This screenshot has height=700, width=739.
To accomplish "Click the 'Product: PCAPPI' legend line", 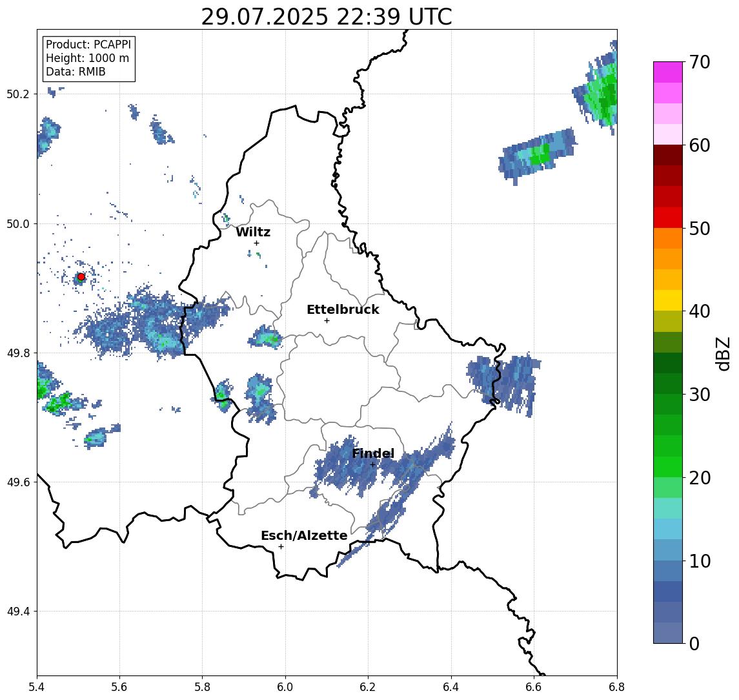I will click(88, 45).
